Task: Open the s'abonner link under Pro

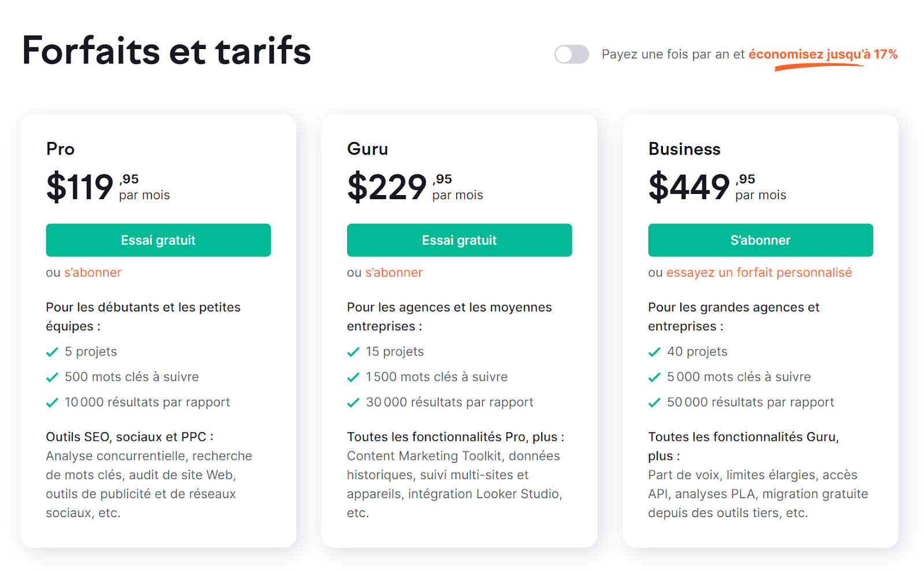Action: tap(93, 272)
